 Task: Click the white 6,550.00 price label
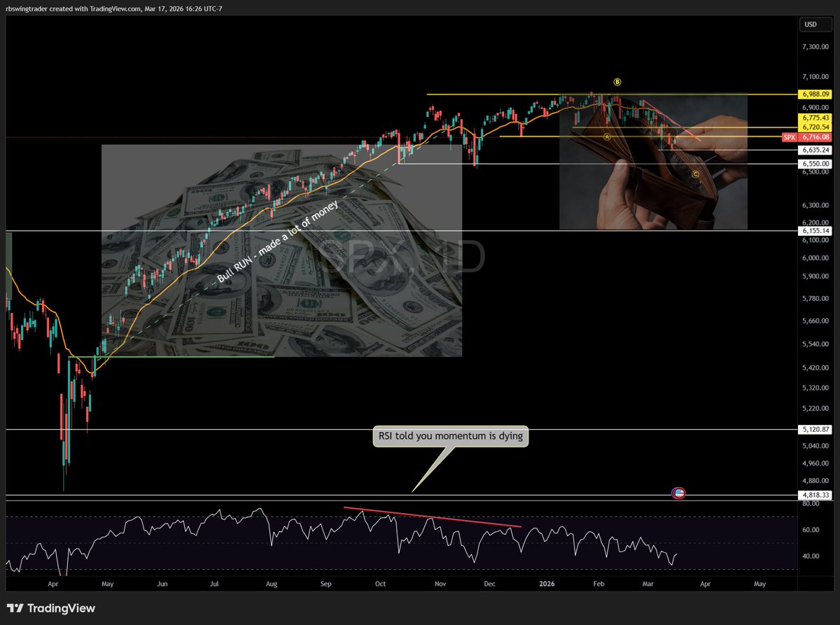pyautogui.click(x=815, y=164)
